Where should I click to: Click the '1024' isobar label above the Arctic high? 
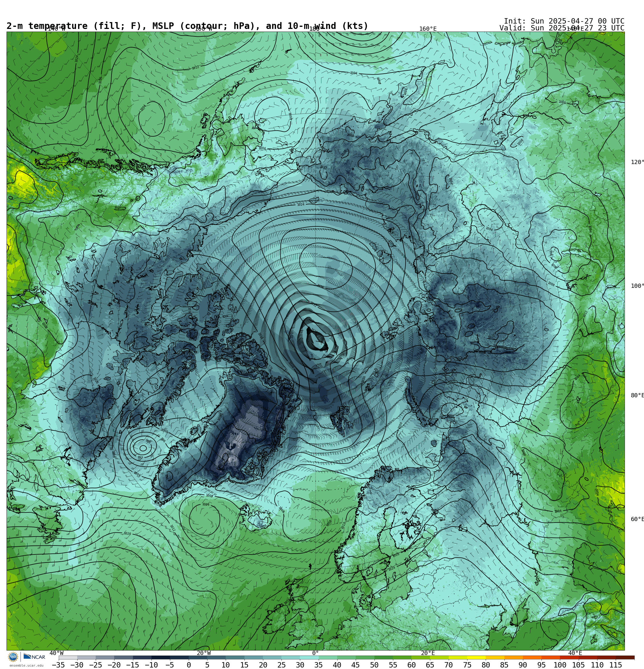(x=301, y=204)
